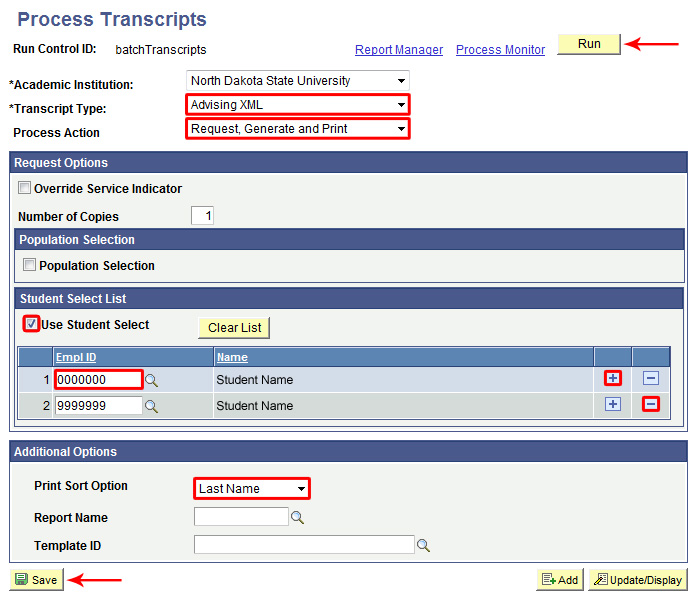This screenshot has height=600, width=698.
Task: Enable Override Service Indicator checkbox
Action: click(x=25, y=188)
